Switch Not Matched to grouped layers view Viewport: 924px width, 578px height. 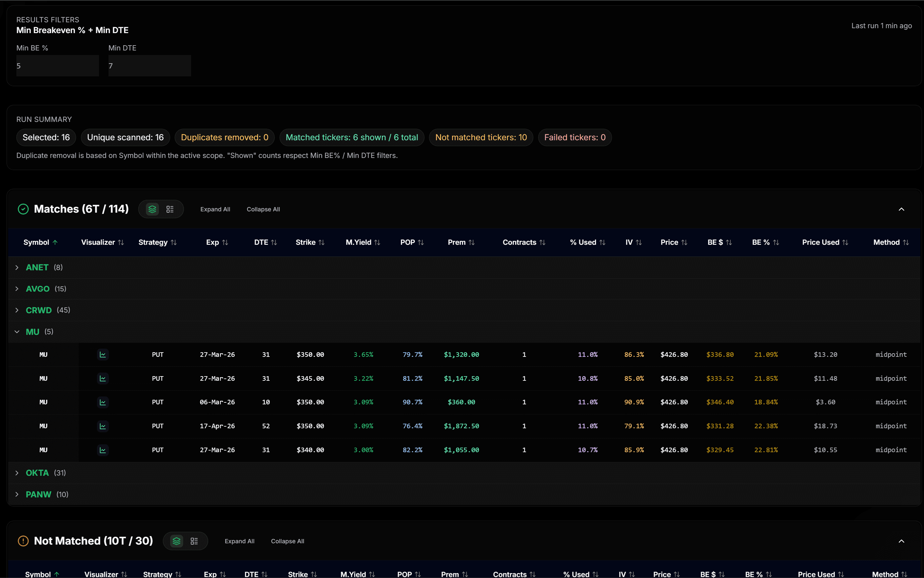click(176, 541)
